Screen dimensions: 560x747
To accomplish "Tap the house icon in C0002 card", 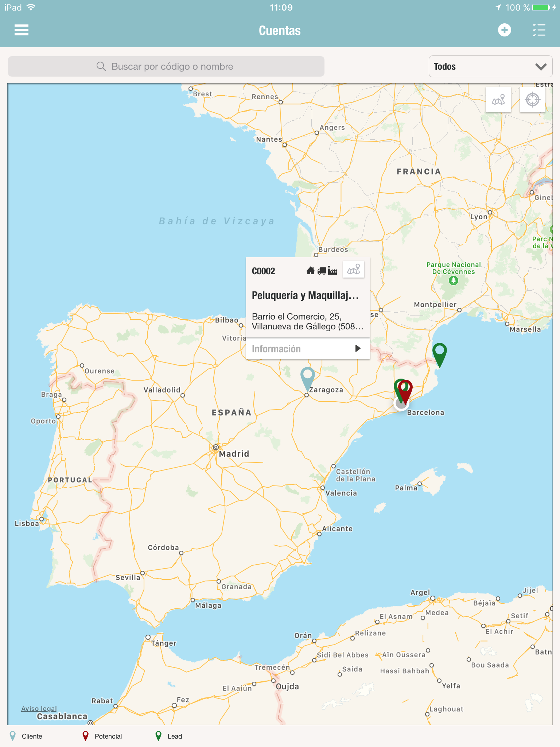I will (x=310, y=271).
